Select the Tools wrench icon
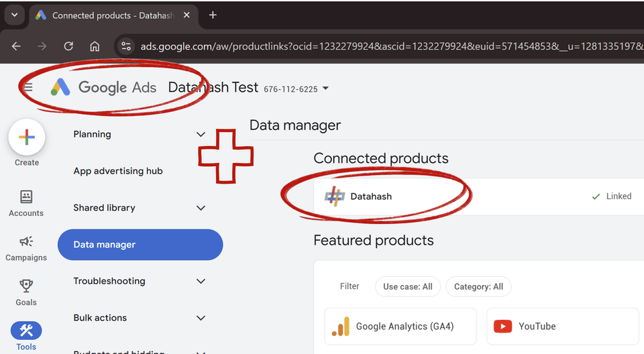 tap(26, 330)
